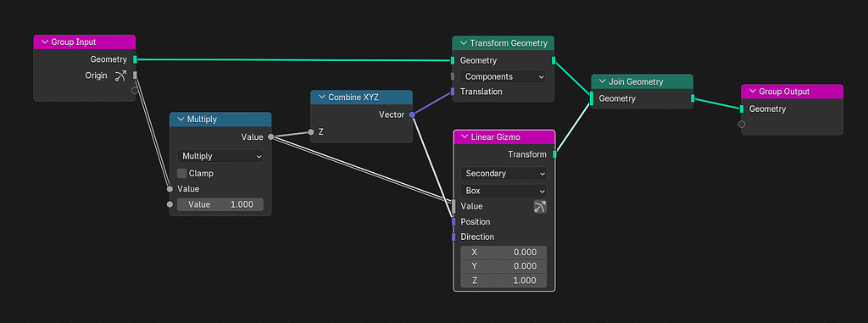This screenshot has height=323, width=868.
Task: Click the Direction label in Linear Gizmo
Action: [x=477, y=237]
